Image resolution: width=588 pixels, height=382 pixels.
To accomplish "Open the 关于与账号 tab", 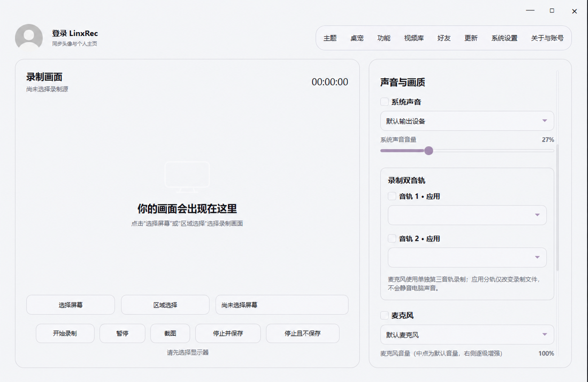I will tap(547, 38).
